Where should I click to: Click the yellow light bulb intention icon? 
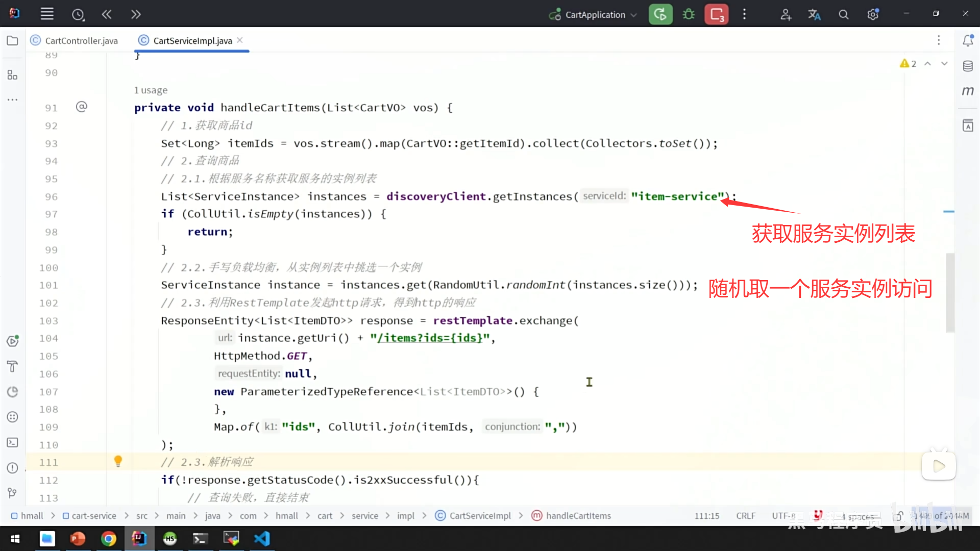pyautogui.click(x=118, y=461)
